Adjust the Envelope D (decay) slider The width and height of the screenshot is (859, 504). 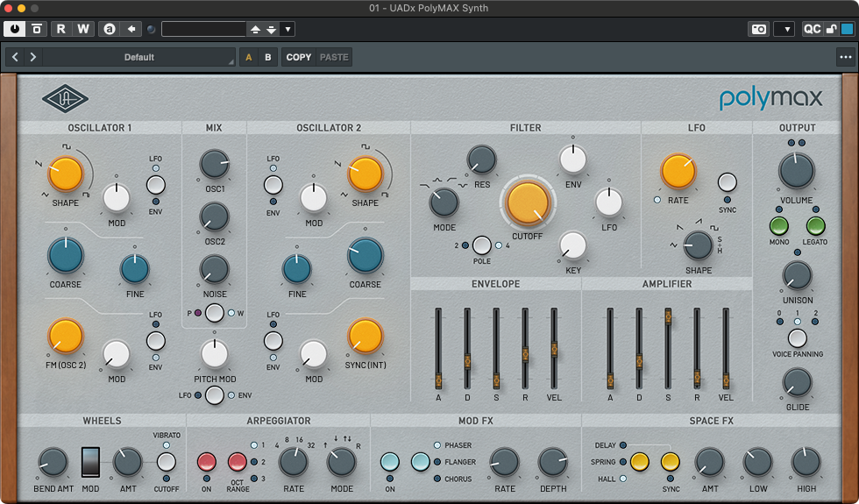[x=467, y=361]
